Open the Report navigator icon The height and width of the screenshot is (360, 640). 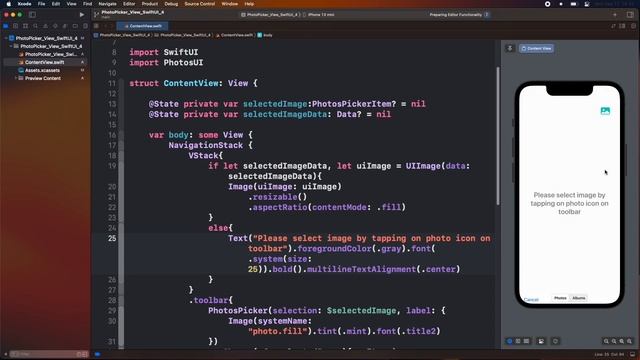[x=85, y=26]
